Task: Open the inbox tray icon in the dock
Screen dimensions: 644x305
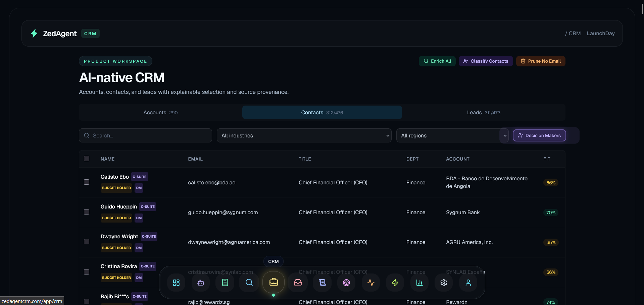Action: (298, 283)
